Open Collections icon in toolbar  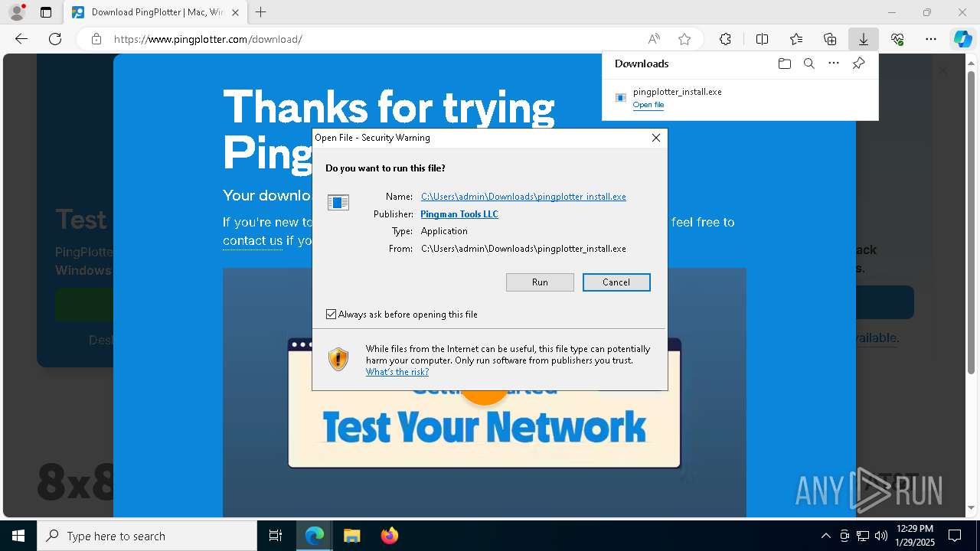[x=830, y=39]
